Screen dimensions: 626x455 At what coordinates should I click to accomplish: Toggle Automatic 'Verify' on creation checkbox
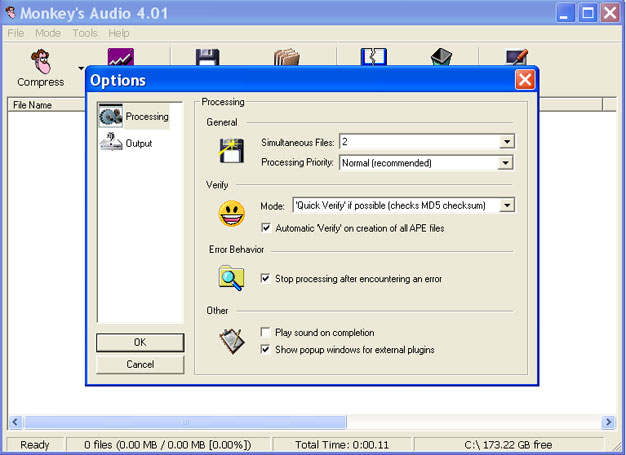click(265, 228)
